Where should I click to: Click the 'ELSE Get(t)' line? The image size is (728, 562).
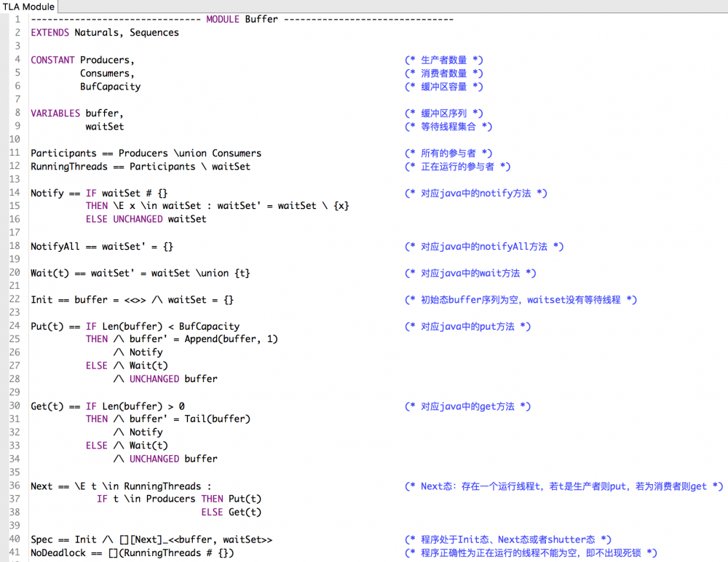[232, 512]
